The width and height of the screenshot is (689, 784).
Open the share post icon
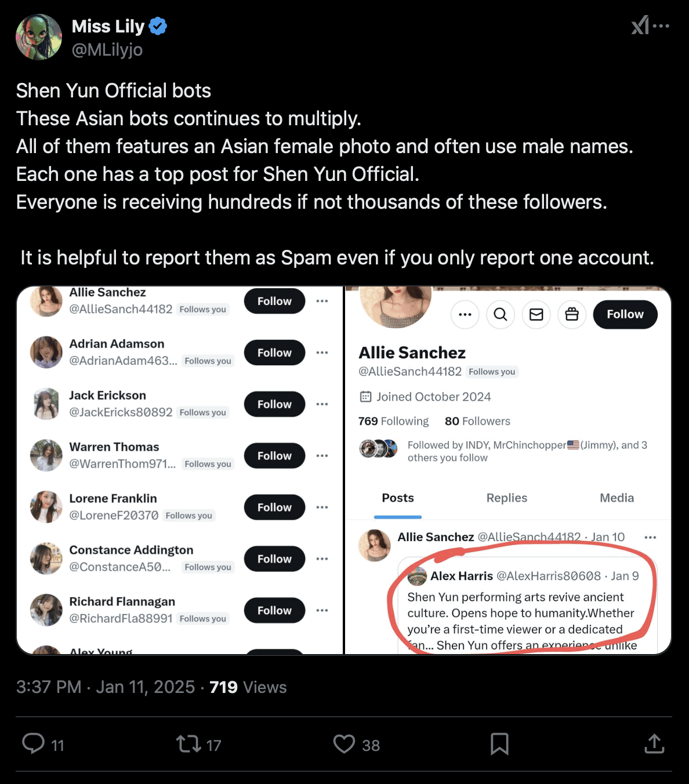654,744
